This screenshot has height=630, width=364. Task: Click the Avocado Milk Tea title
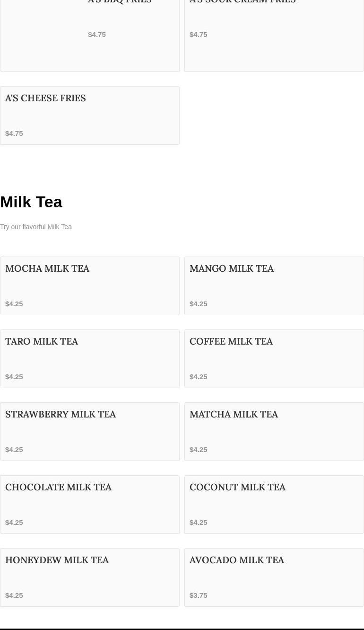click(x=237, y=560)
